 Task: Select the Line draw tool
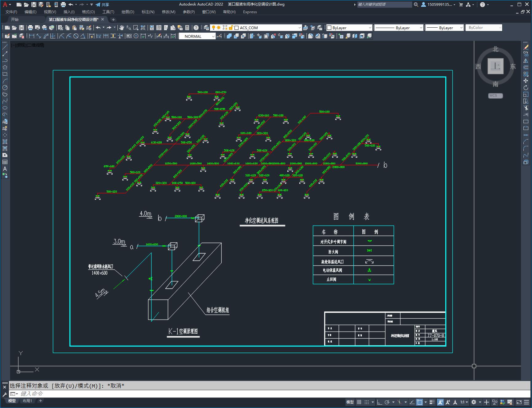point(5,47)
